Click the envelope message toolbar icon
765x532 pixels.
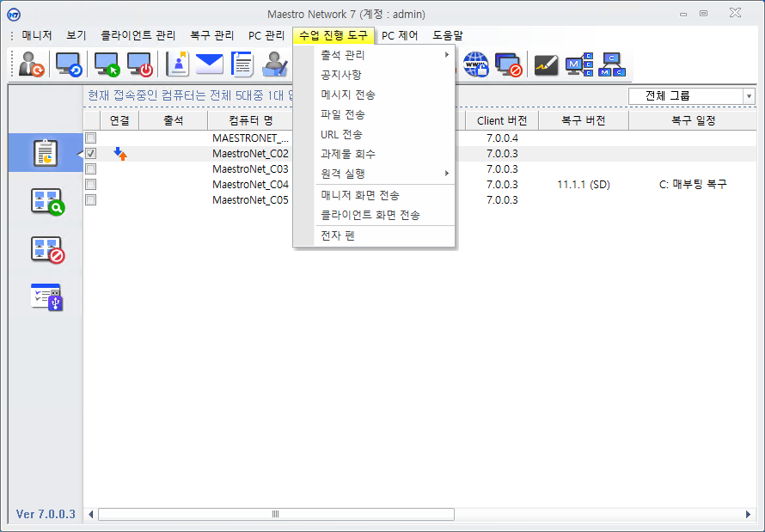[209, 64]
